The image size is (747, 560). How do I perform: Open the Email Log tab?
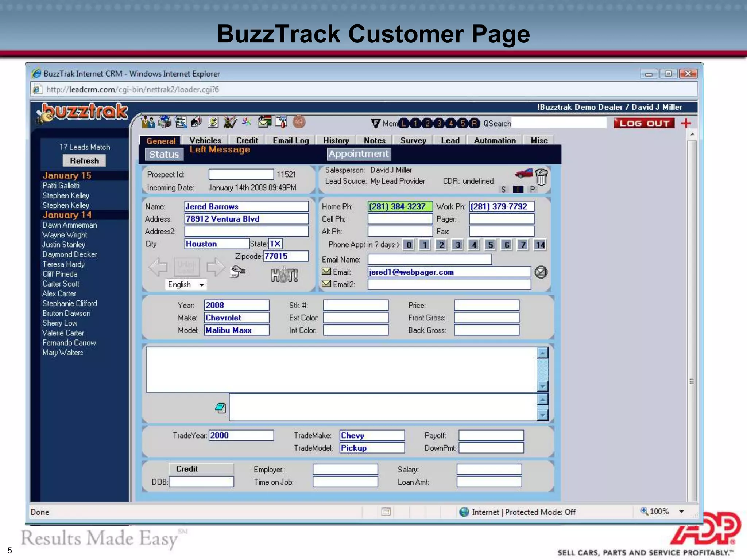(x=291, y=140)
